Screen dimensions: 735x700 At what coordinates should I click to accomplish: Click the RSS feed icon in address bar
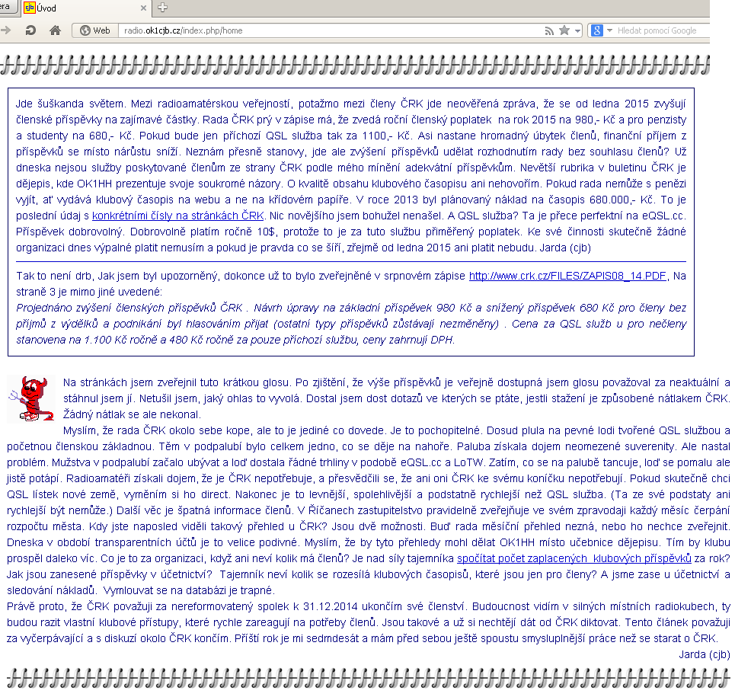tap(549, 31)
